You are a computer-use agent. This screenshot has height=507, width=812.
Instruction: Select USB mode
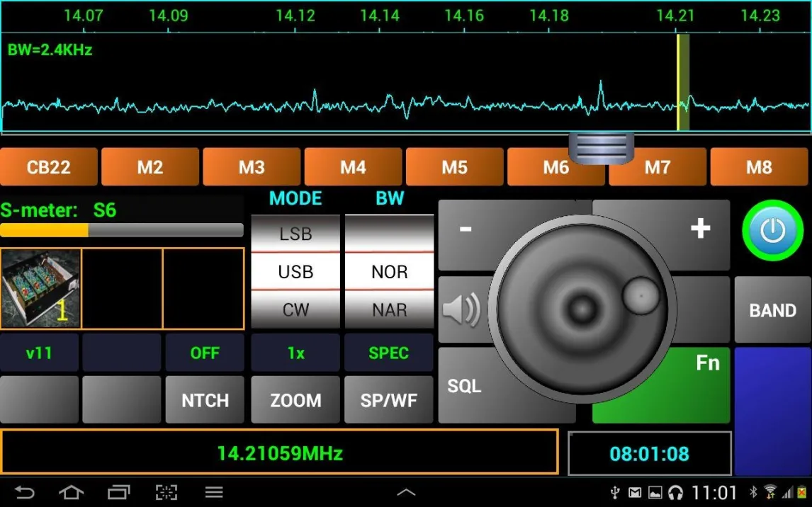295,272
